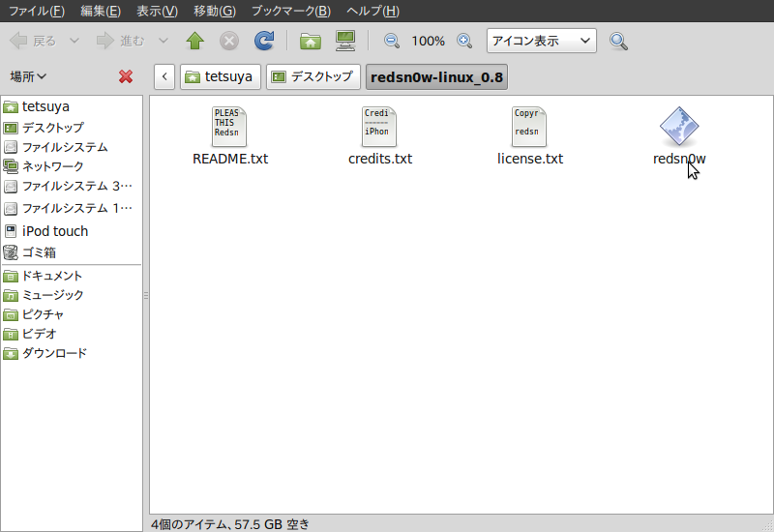The height and width of the screenshot is (532, 774).
Task: Select the README.txt file icon
Action: coord(229,127)
